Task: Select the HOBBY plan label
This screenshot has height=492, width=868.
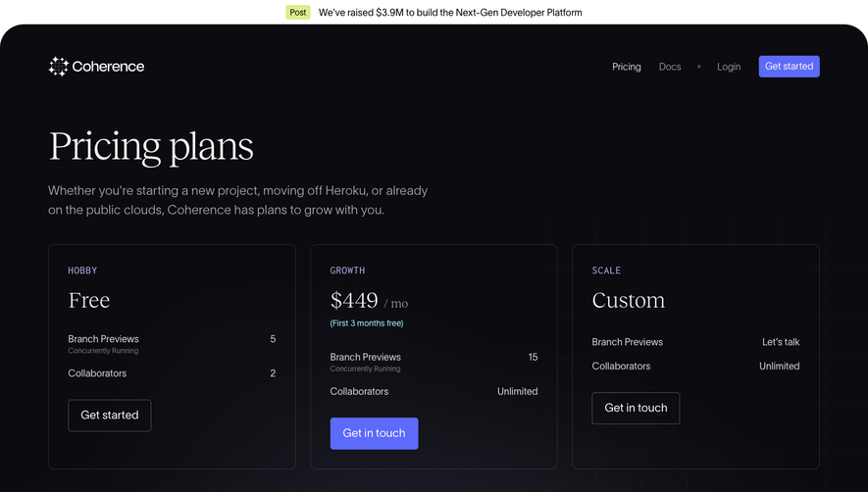Action: coord(82,271)
